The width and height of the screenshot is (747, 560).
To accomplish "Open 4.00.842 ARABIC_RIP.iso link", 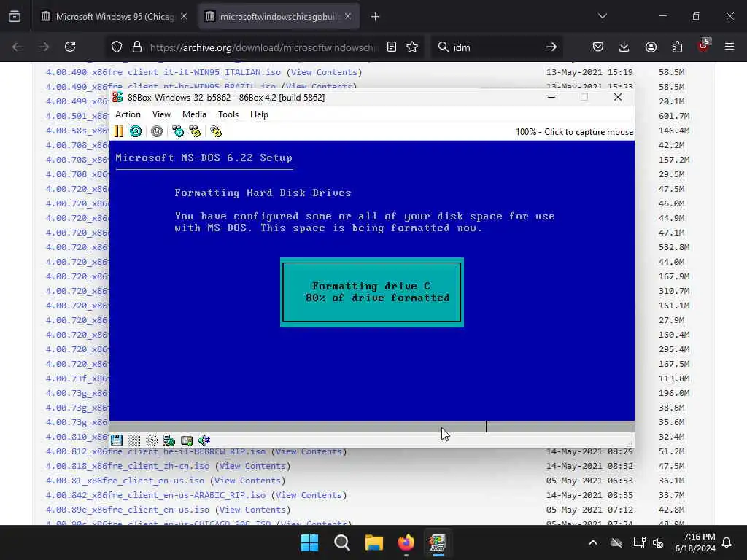I will coord(155,495).
